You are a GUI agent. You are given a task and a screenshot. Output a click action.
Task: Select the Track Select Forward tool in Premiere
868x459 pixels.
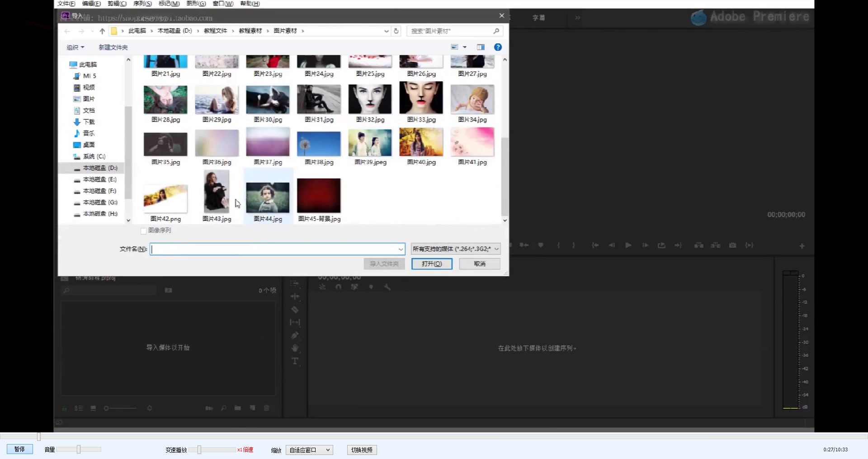295,284
